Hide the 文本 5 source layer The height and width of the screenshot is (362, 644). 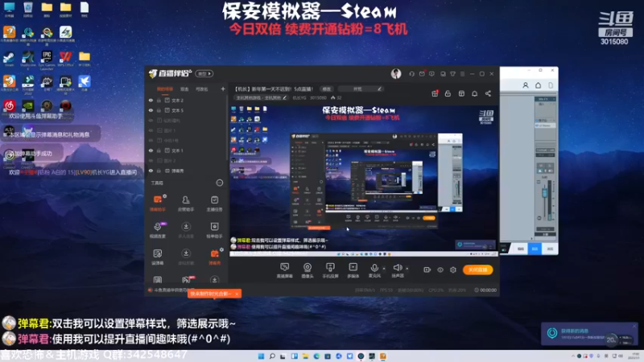[151, 110]
